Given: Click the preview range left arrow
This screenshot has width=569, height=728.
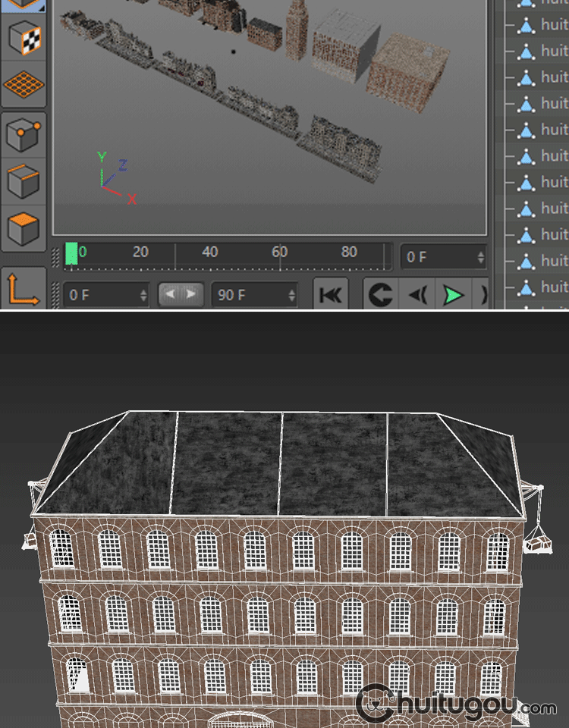Looking at the screenshot, I should 171,294.
